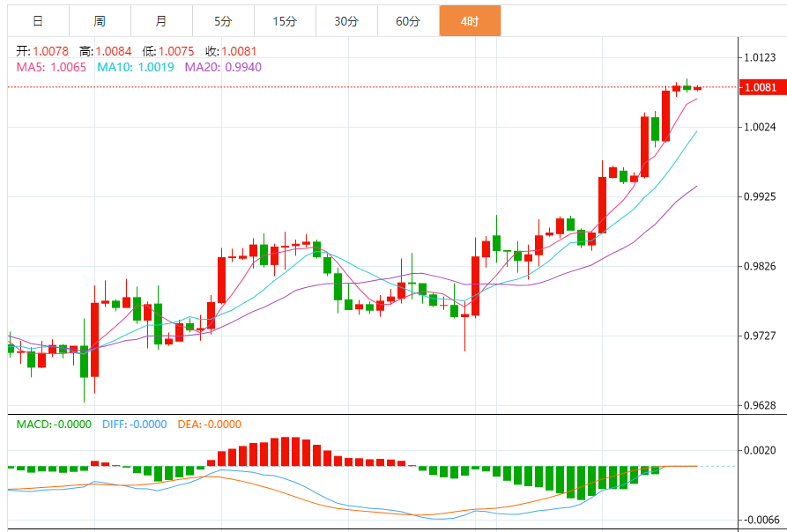Image resolution: width=787 pixels, height=532 pixels.
Task: Click the 0.9925 price axis label
Action: tap(761, 196)
